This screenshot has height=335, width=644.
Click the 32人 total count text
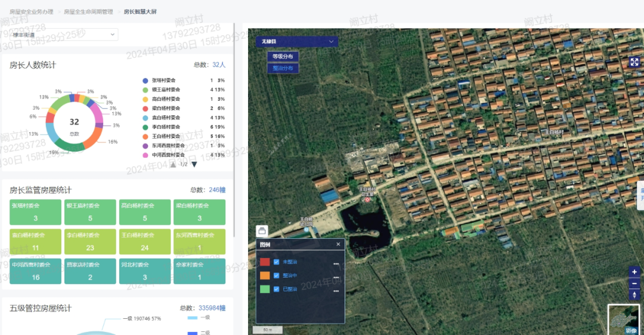[x=219, y=64]
